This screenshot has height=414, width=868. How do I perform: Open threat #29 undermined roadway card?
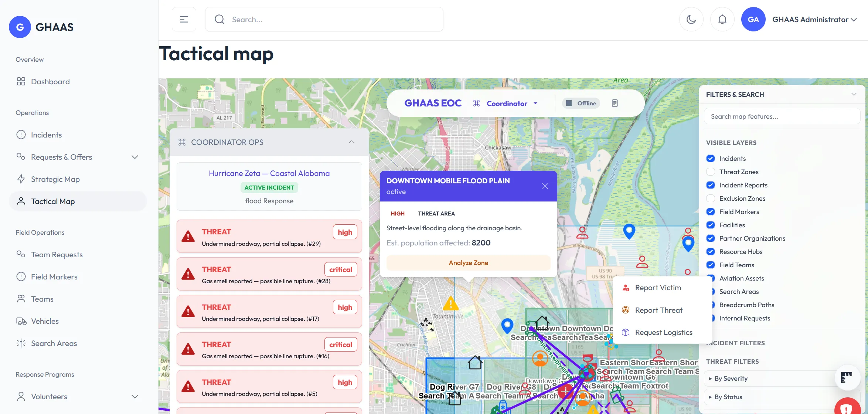click(269, 237)
